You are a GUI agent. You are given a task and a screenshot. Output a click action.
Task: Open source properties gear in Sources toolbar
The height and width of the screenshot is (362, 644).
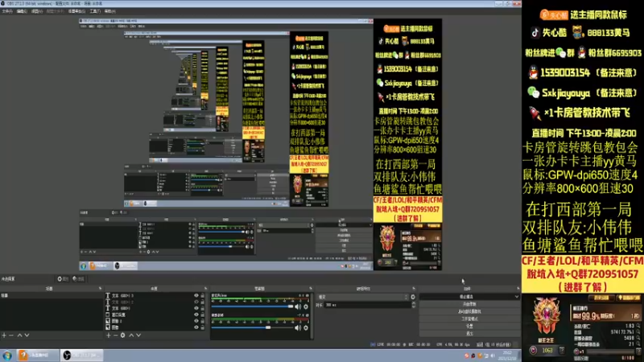pos(122,335)
